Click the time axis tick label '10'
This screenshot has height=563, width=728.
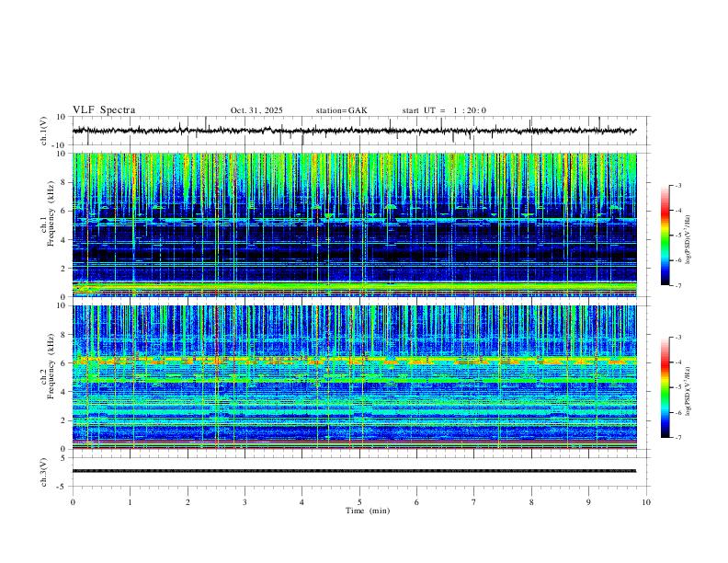[x=646, y=502]
